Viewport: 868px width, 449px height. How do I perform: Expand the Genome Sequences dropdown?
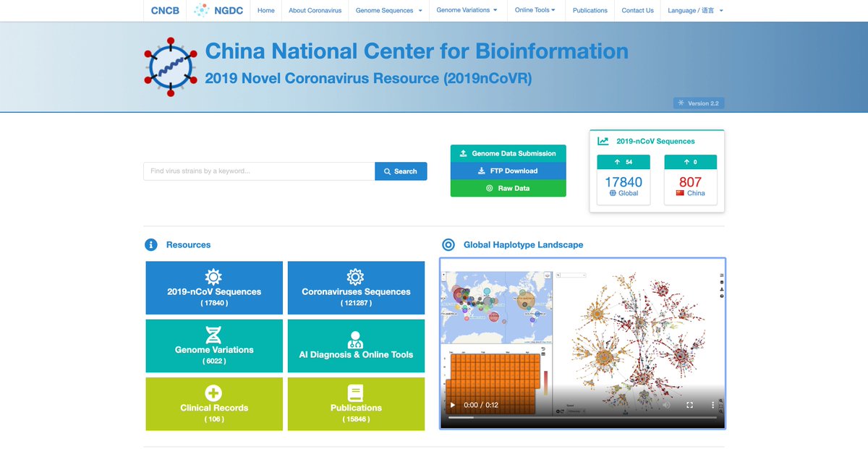(389, 10)
